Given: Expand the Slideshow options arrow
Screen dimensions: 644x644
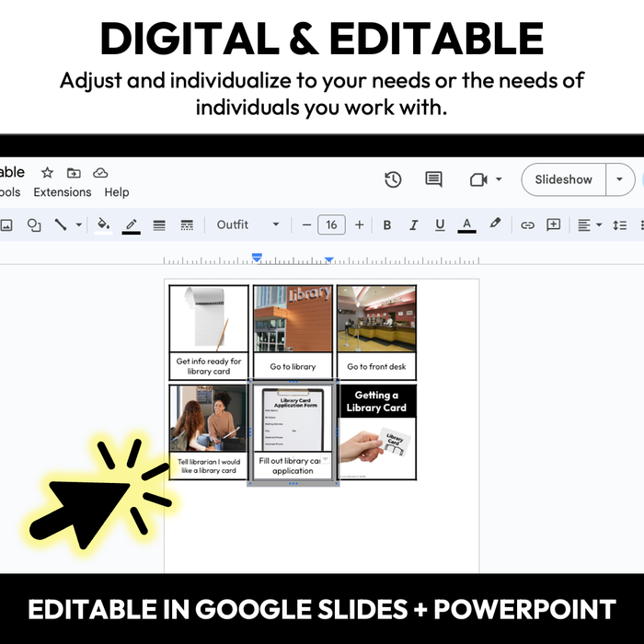Looking at the screenshot, I should pos(620,179).
